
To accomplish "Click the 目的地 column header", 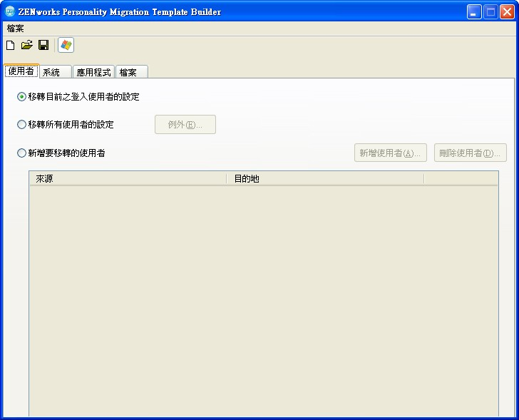I will [x=325, y=179].
